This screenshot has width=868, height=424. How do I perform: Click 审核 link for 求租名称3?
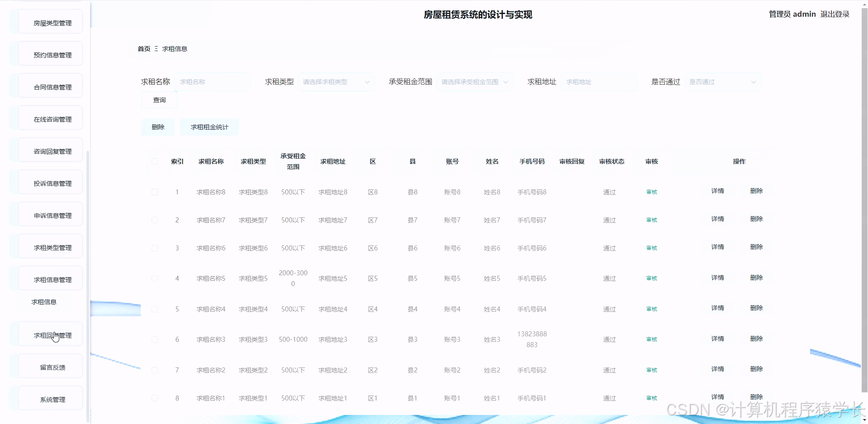click(651, 339)
